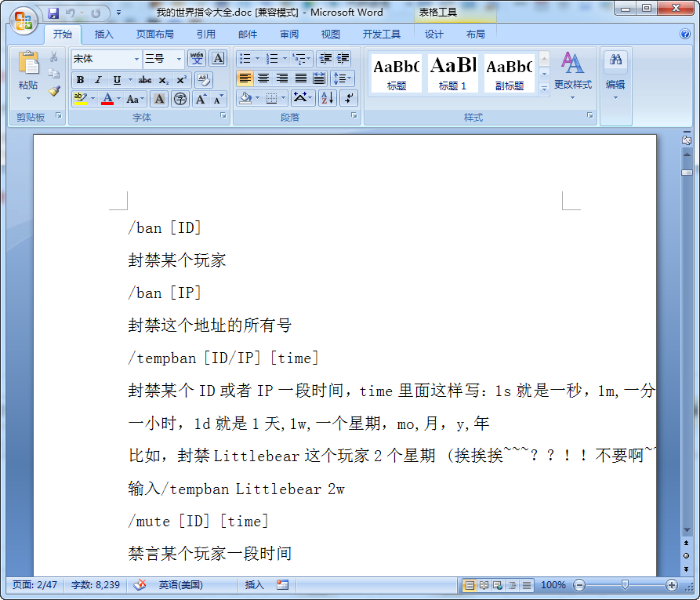Insert enclosed character (字 in circle)
This screenshot has width=700, height=600.
click(180, 99)
